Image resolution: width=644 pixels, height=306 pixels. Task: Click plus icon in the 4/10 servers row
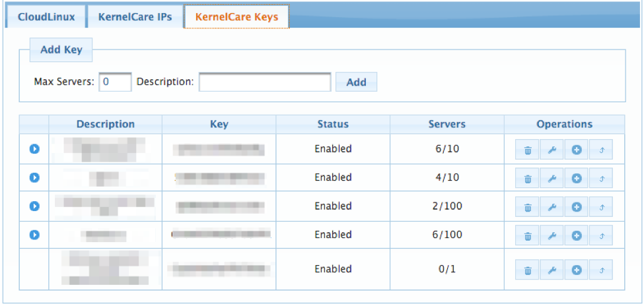pos(577,178)
